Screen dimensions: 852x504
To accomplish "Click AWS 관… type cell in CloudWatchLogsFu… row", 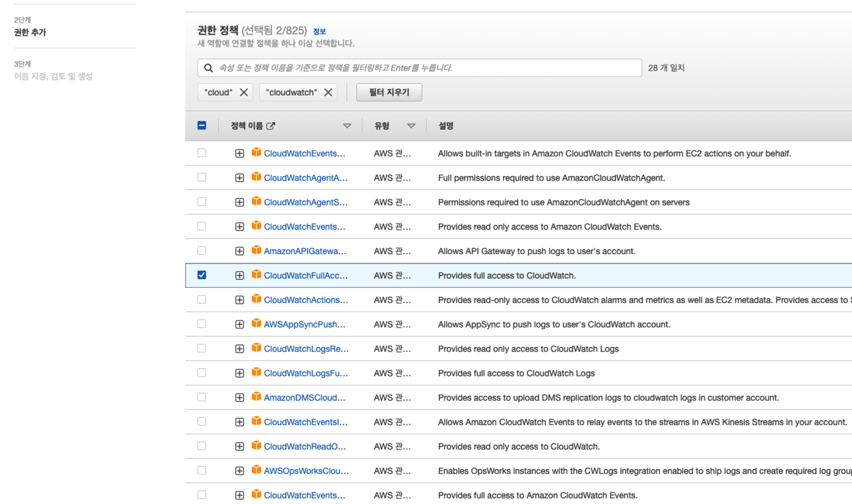I will pyautogui.click(x=392, y=373).
